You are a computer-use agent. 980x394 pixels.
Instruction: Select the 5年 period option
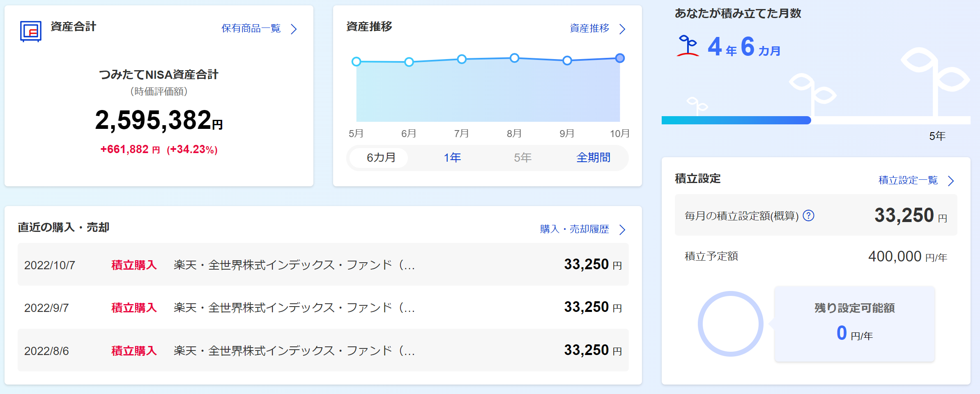click(x=522, y=158)
